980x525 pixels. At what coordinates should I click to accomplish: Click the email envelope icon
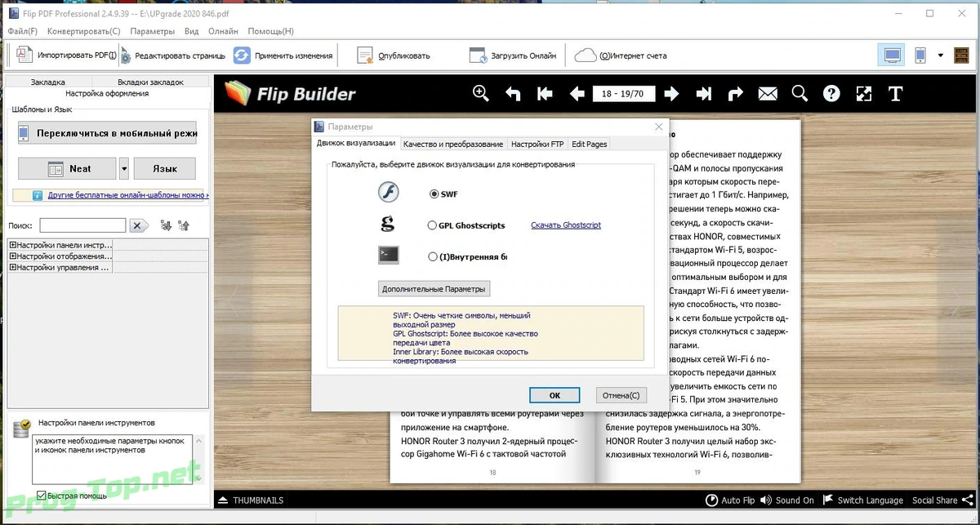(768, 93)
